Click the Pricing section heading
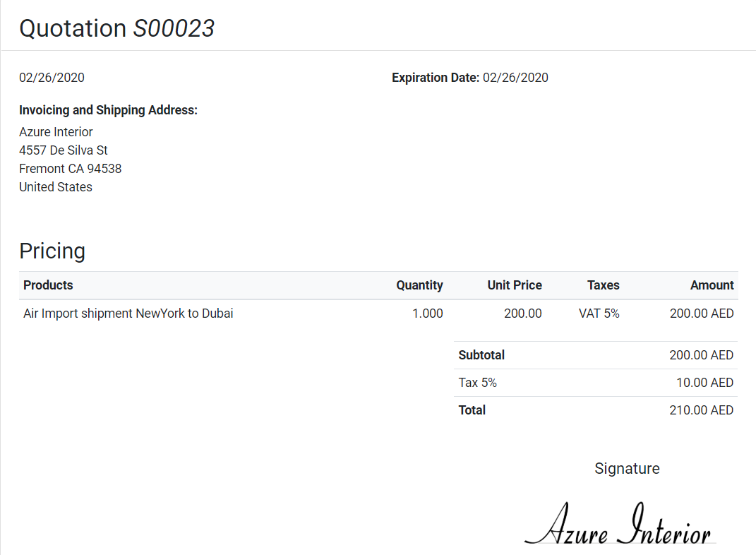756x555 pixels. (52, 251)
